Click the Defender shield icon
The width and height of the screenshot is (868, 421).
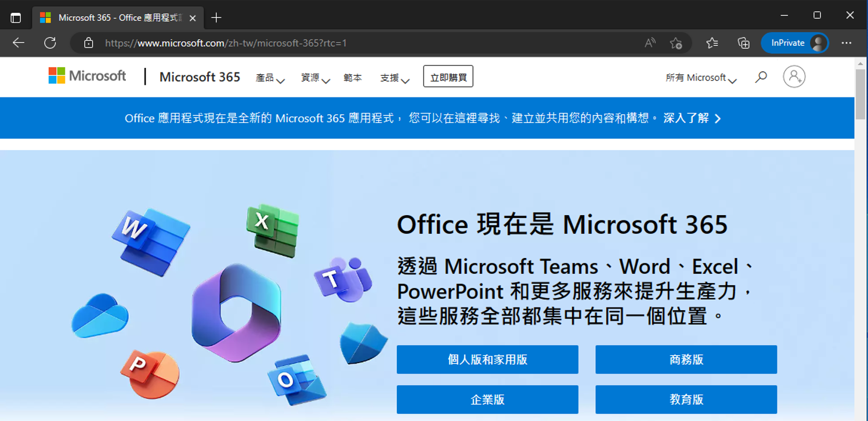coord(363,344)
